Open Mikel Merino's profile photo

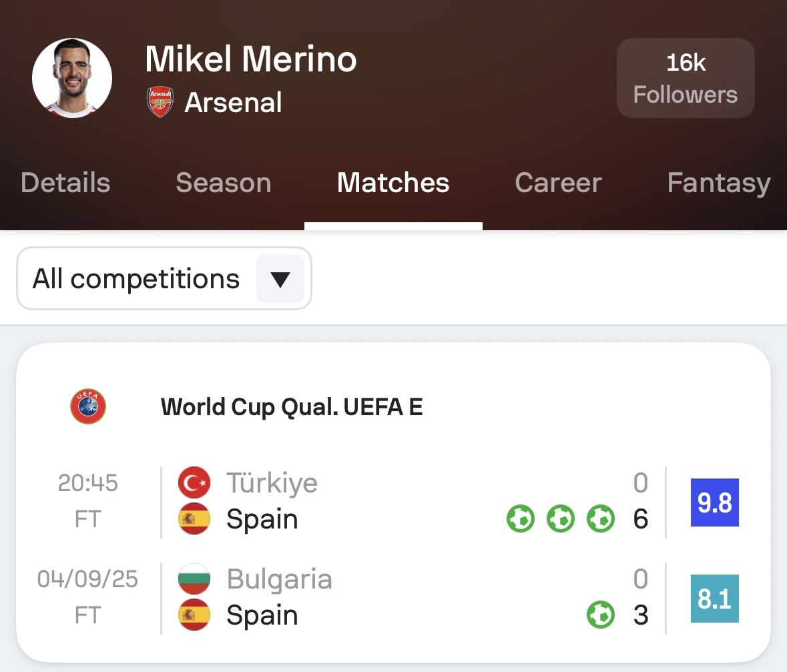[72, 78]
